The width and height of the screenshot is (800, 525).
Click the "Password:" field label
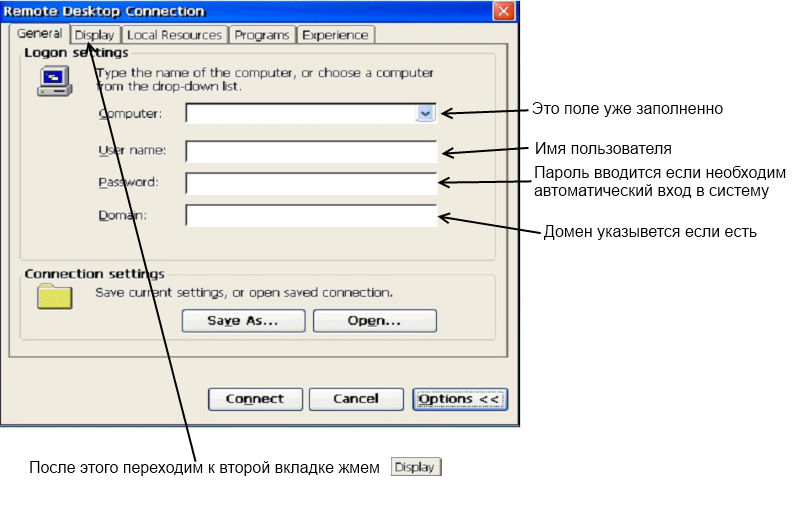click(x=129, y=182)
